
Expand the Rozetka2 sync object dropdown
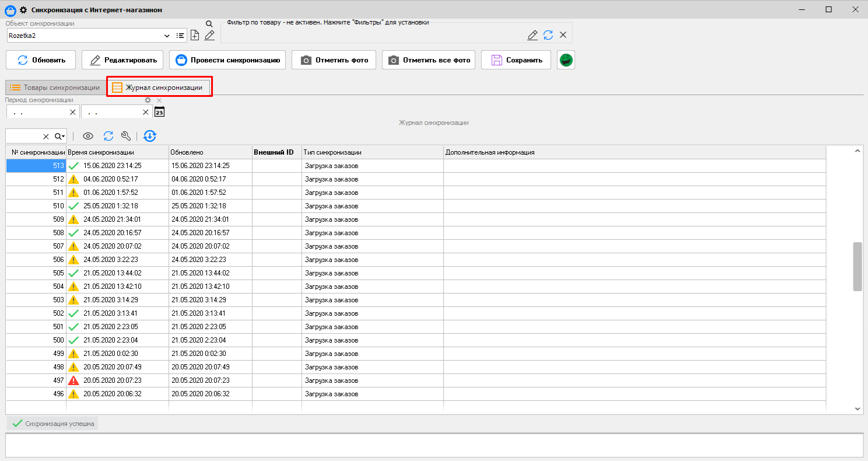coord(167,36)
